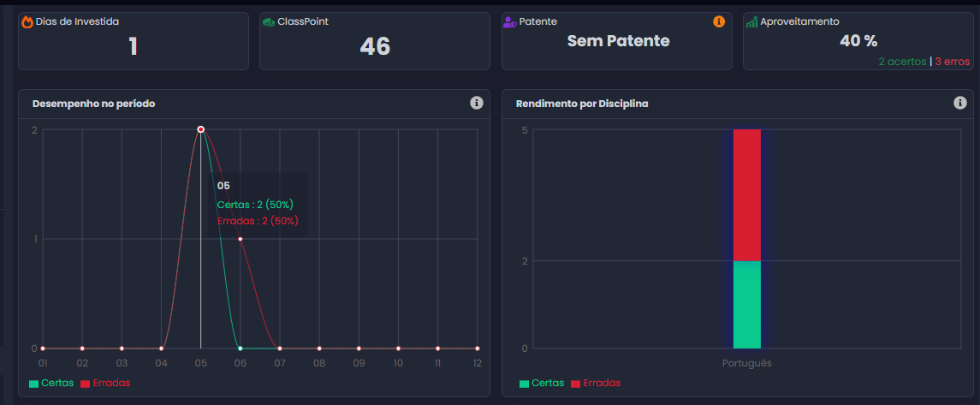980x405 pixels.
Task: Click the green ClassPoint coins icon
Action: click(x=269, y=22)
